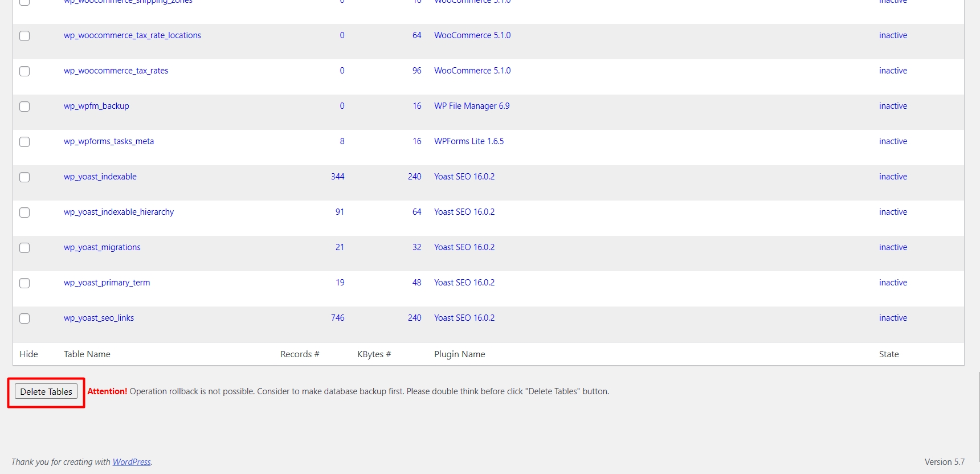The image size is (980, 474).
Task: Tick the wp_yoast_indexable_hierarchy checkbox
Action: click(x=24, y=213)
